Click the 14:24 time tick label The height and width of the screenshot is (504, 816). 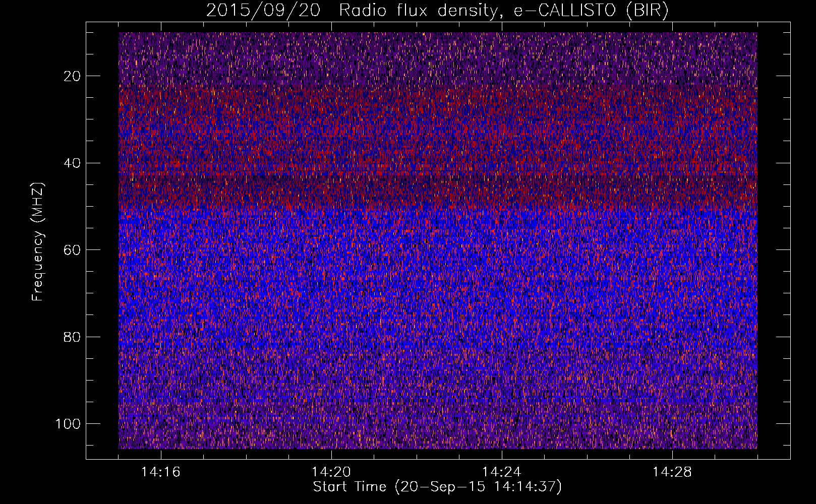coord(502,472)
